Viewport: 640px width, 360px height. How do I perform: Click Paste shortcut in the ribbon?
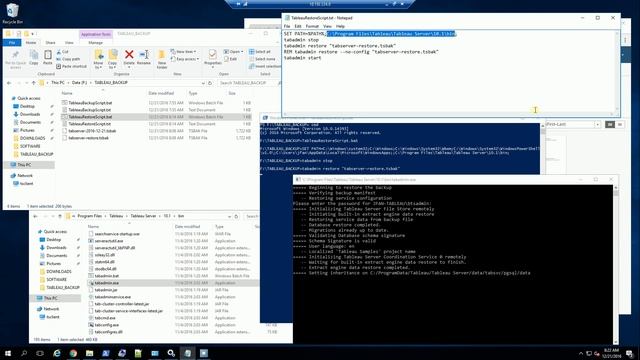[71, 66]
